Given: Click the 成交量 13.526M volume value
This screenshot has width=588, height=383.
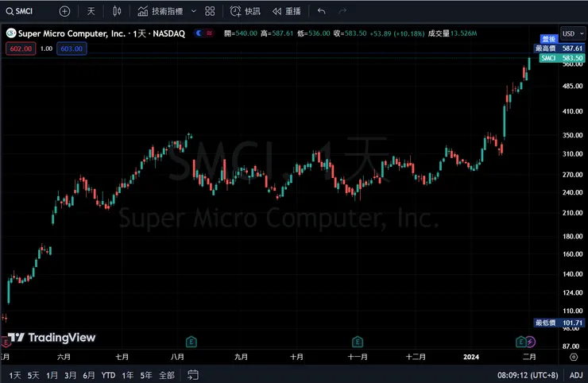Looking at the screenshot, I should click(452, 33).
